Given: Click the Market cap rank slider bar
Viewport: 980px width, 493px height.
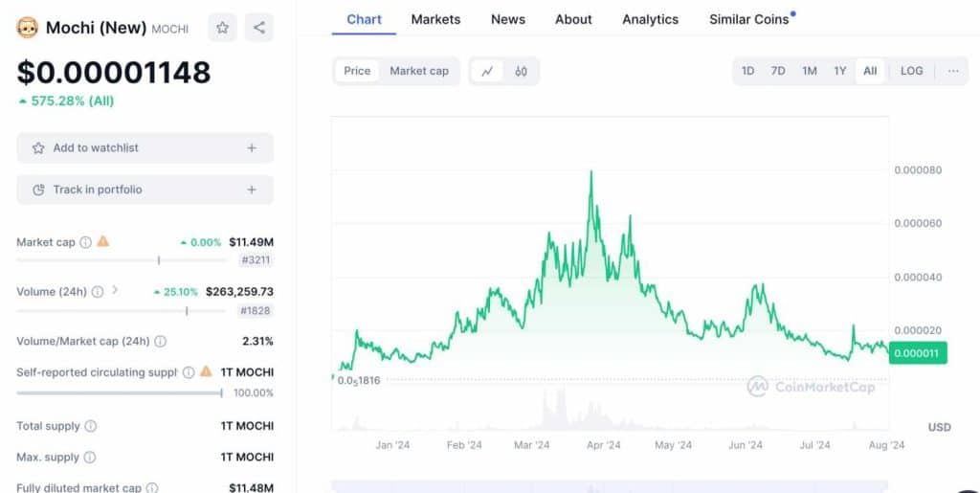Looking at the screenshot, I should pos(122,260).
